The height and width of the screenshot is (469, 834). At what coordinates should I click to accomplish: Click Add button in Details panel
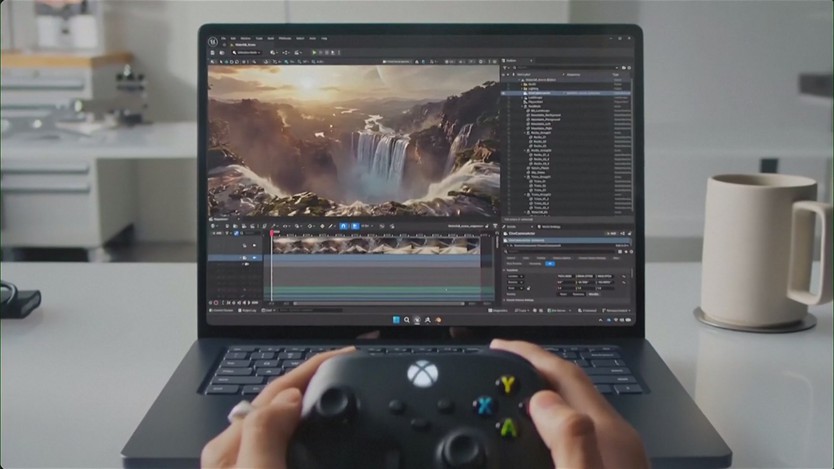[612, 233]
